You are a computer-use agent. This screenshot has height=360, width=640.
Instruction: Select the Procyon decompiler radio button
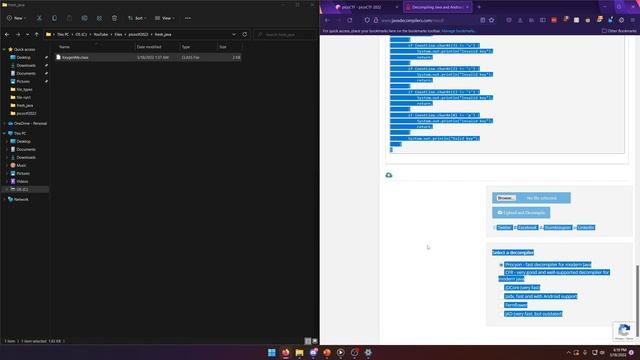pos(501,265)
